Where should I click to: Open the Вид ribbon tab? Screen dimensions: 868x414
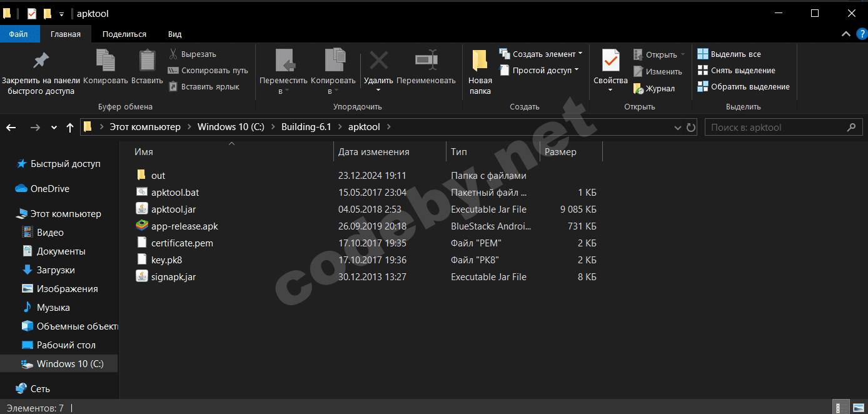174,34
